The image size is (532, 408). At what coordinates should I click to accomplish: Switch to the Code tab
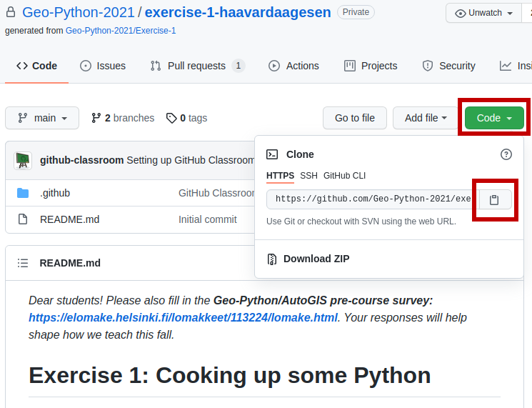coord(36,66)
